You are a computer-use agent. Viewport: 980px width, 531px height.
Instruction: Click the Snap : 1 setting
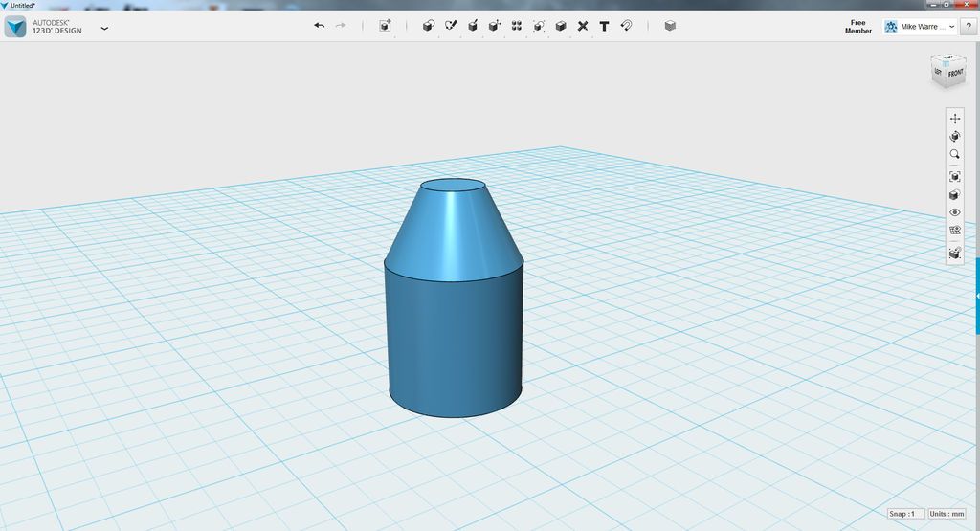point(905,514)
